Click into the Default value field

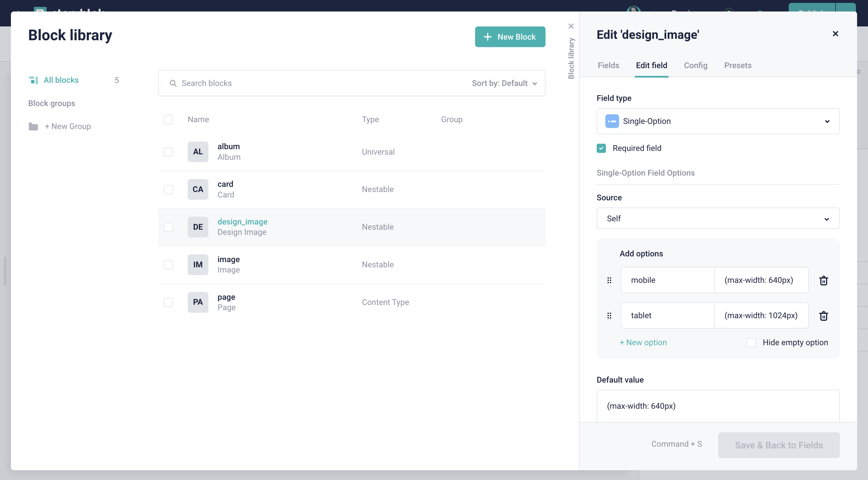[718, 406]
